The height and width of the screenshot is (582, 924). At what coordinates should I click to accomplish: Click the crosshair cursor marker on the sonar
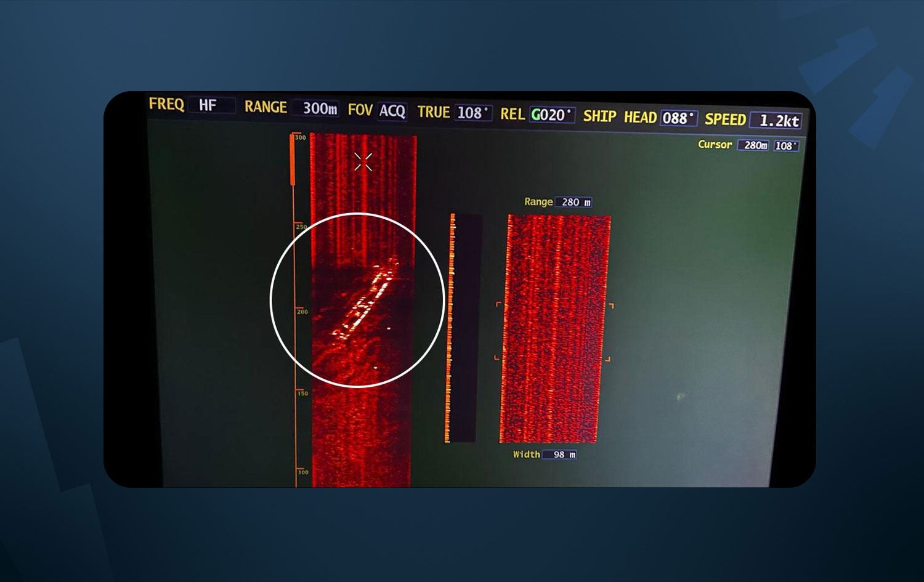(x=363, y=162)
